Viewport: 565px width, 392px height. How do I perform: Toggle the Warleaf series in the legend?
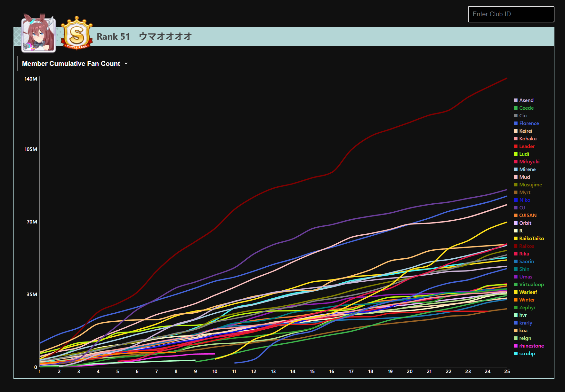[x=525, y=292]
